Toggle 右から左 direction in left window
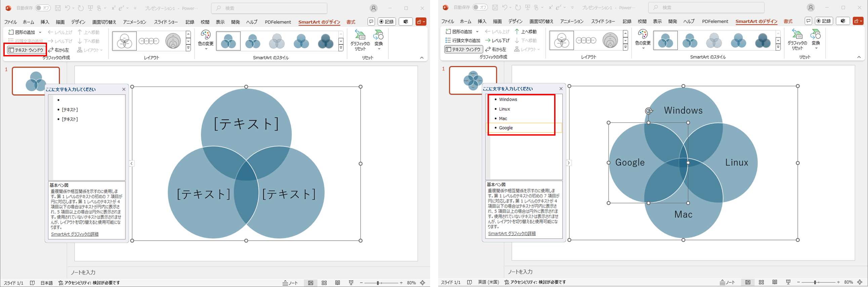This screenshot has height=287, width=868. [58, 50]
